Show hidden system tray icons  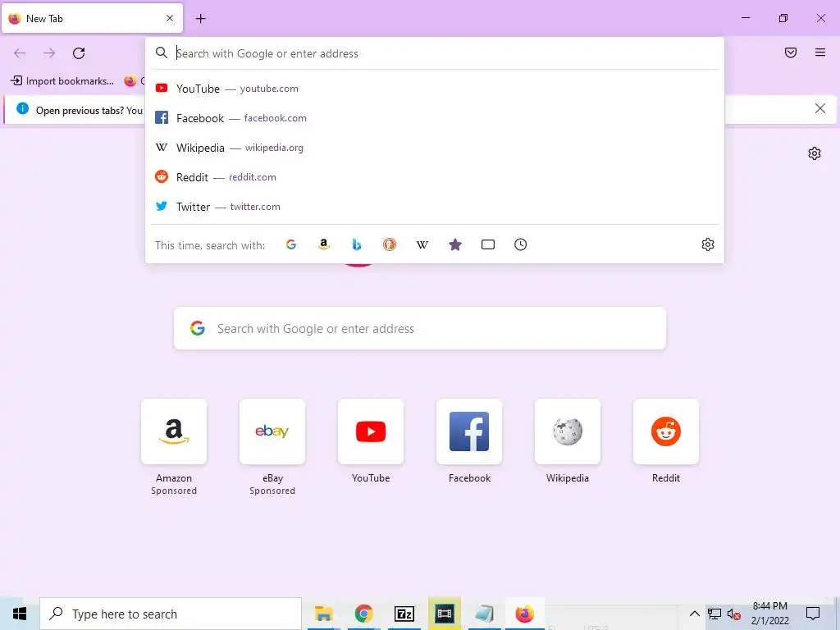coord(694,614)
